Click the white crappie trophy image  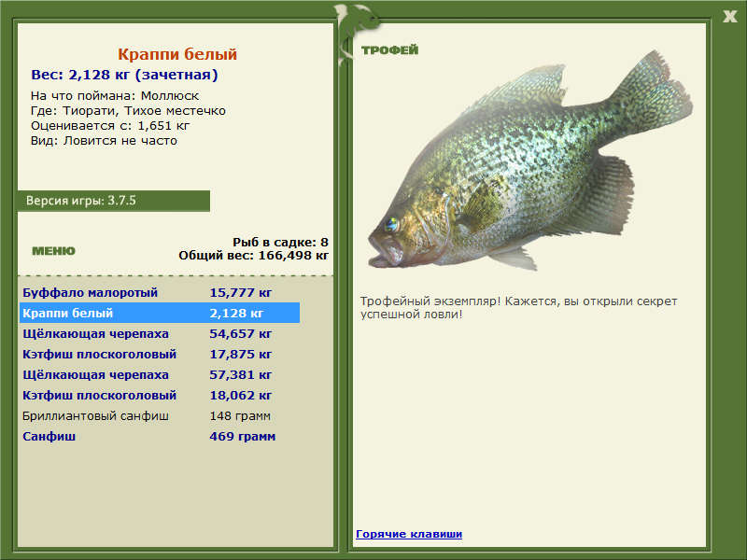(x=530, y=161)
